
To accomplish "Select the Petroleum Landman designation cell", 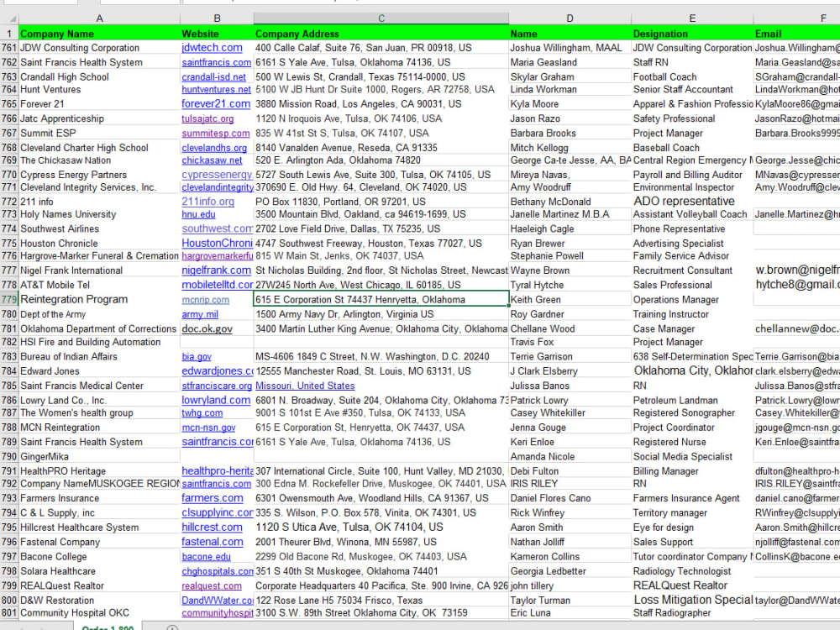I will tap(692, 400).
